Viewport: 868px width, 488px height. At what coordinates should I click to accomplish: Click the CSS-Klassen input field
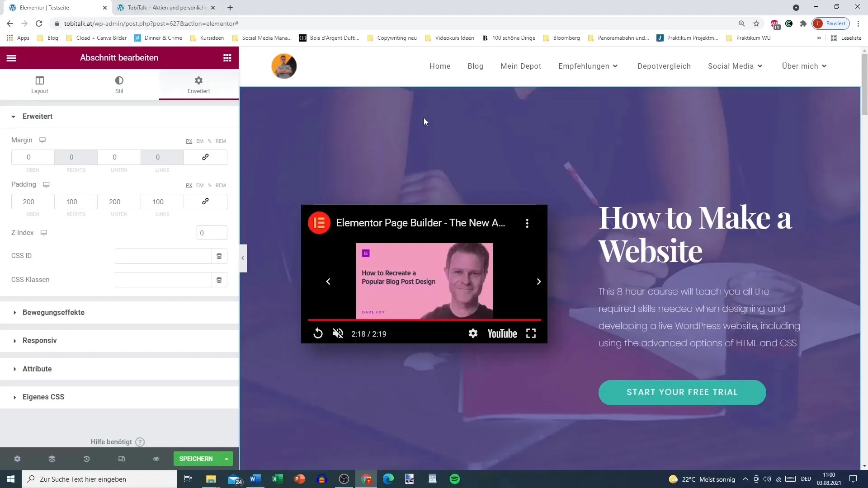click(164, 279)
